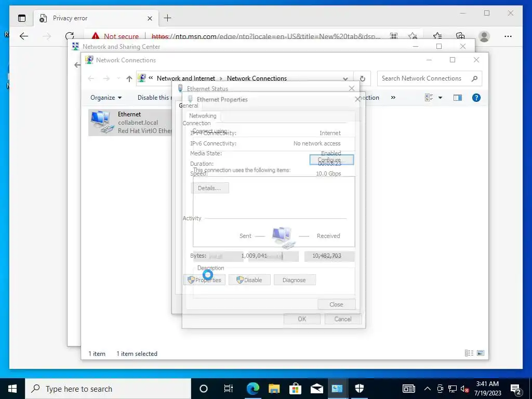
Task: Click the change view layout icon
Action: pyautogui.click(x=429, y=98)
